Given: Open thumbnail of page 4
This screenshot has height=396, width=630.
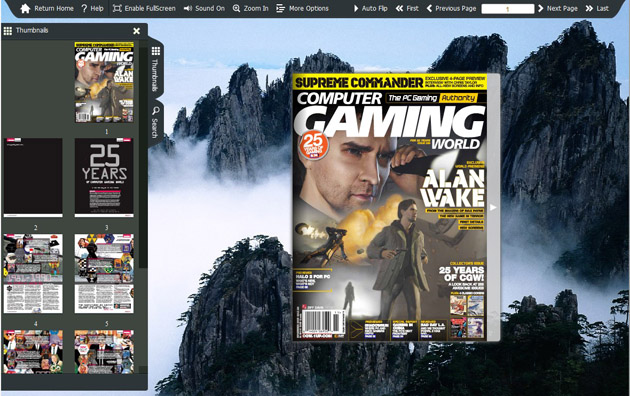Looking at the screenshot, I should point(33,274).
